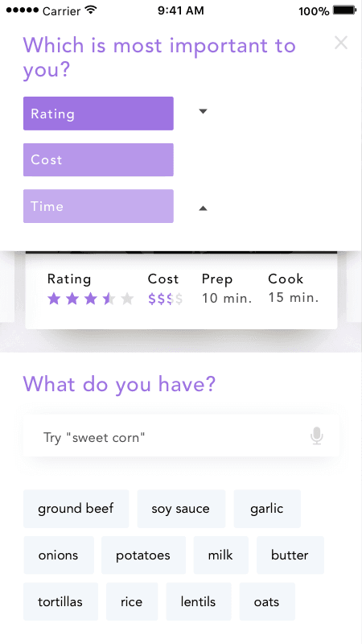Tap the purple star rating row
The height and width of the screenshot is (644, 362).
coord(91,299)
